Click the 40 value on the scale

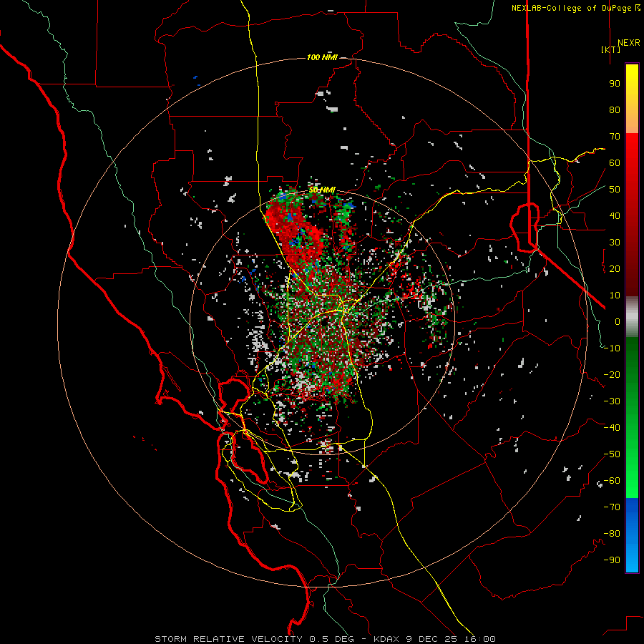tap(615, 216)
